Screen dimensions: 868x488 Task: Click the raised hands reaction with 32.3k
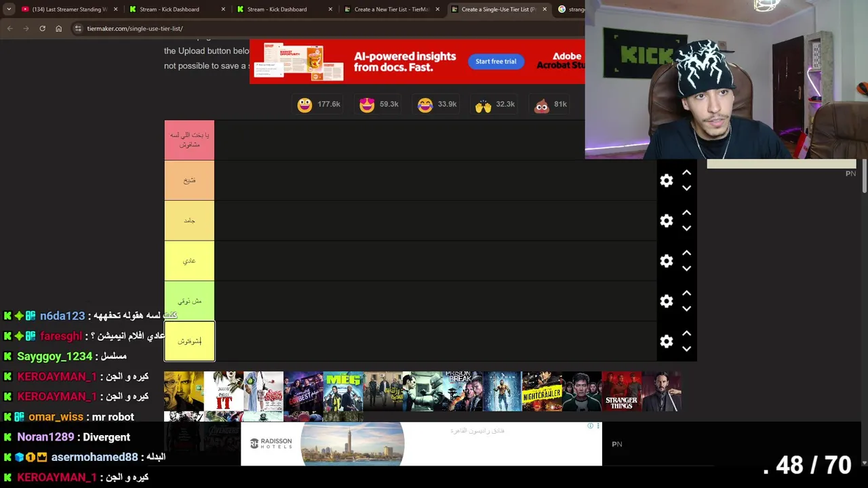(x=495, y=104)
